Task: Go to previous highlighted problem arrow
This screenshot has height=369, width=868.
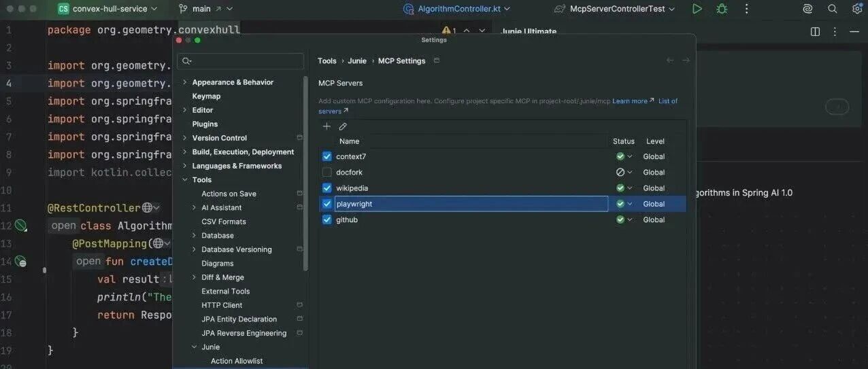Action: (x=466, y=31)
